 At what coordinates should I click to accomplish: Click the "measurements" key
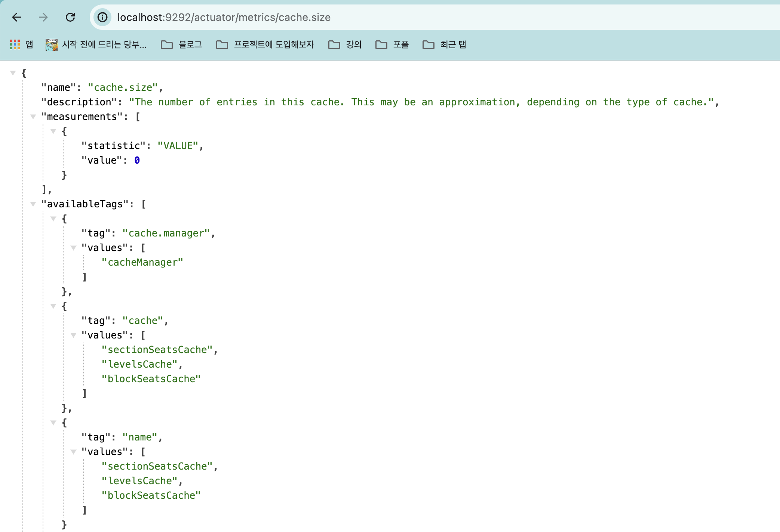[82, 117]
